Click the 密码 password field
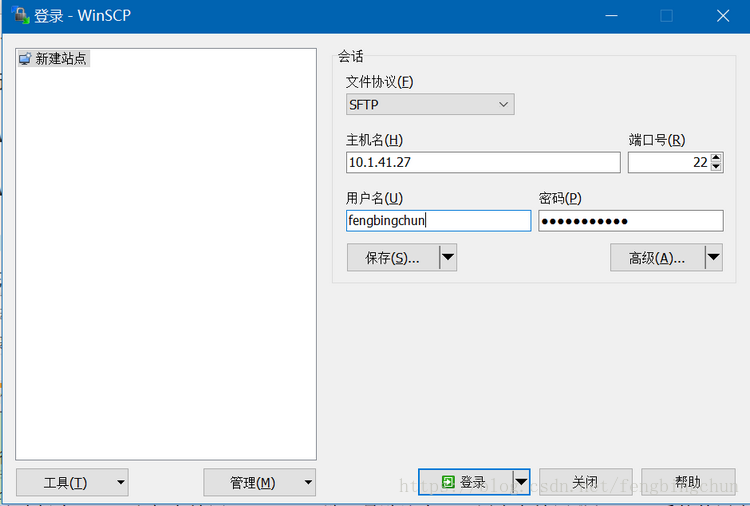The width and height of the screenshot is (750, 506). click(x=630, y=221)
